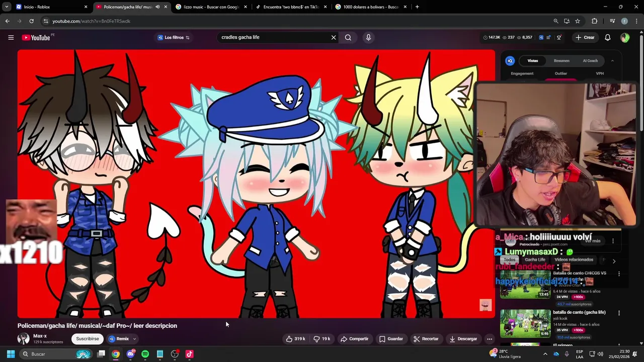Open options for the sponsored ad

pos(613,241)
